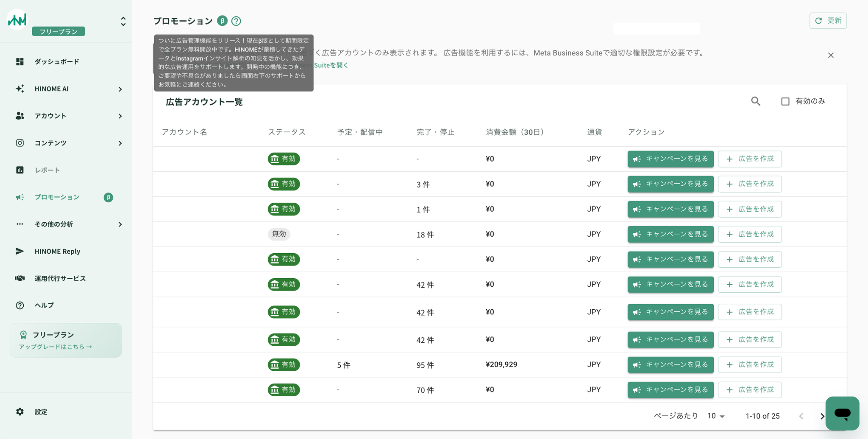Open the search magnifier in 広告アカウント一覧
868x439 pixels.
click(756, 101)
